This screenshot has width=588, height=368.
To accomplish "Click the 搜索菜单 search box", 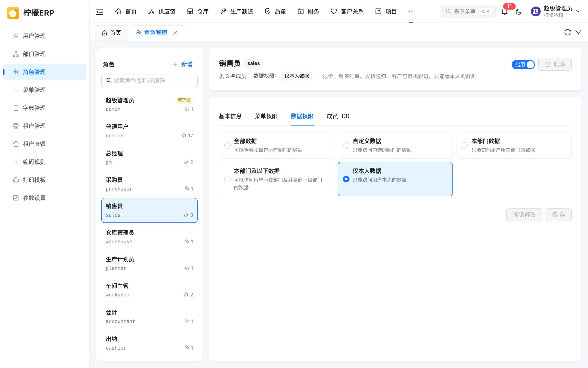I will [x=468, y=11].
